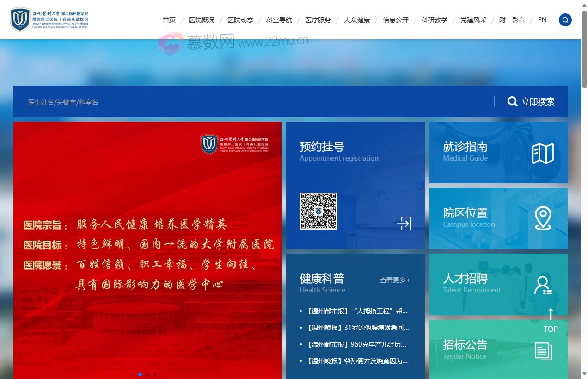The width and height of the screenshot is (588, 379).
Task: Switch to the EN language option
Action: coord(542,20)
